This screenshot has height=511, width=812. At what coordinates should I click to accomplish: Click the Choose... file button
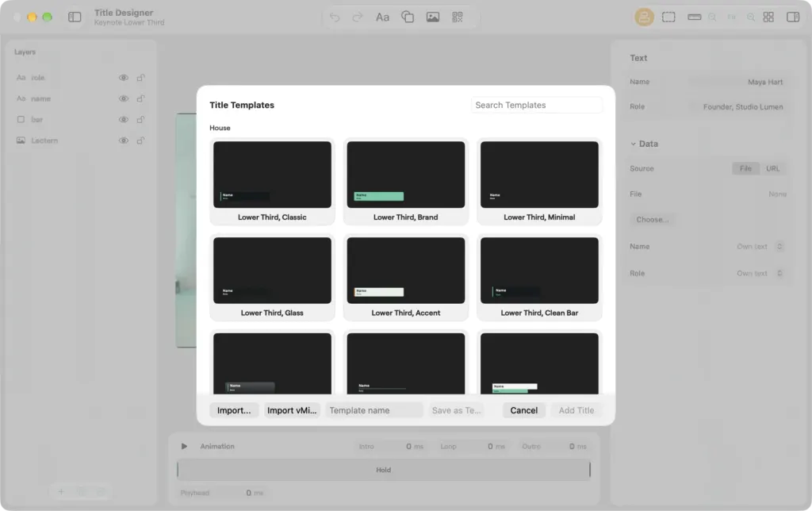(x=653, y=220)
